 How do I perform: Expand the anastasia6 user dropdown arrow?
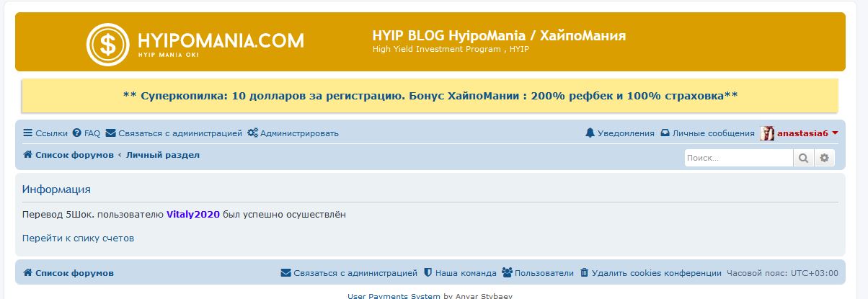pos(835,133)
